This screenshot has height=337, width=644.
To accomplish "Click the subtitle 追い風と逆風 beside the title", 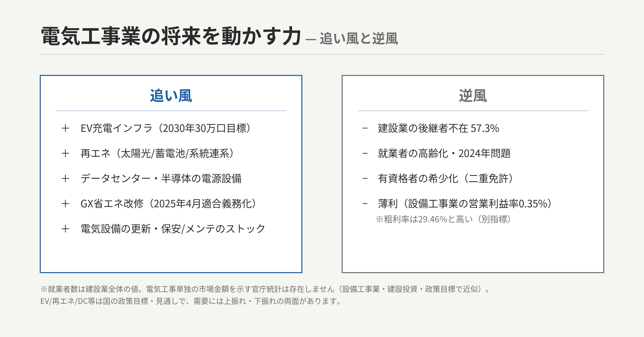I will tap(359, 39).
